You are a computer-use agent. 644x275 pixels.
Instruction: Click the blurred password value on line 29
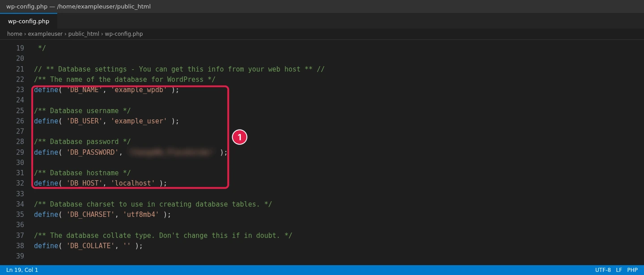click(x=171, y=152)
